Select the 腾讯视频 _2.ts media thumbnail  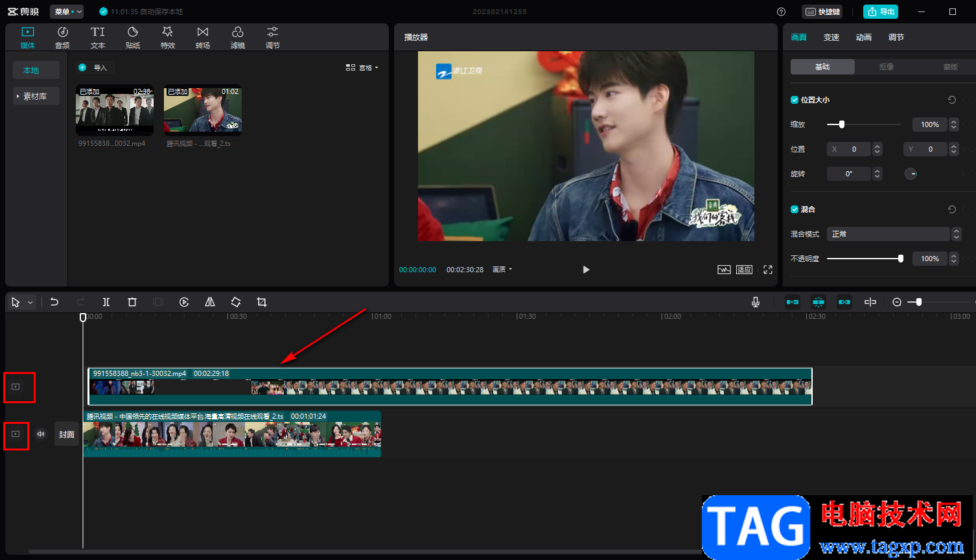tap(203, 110)
